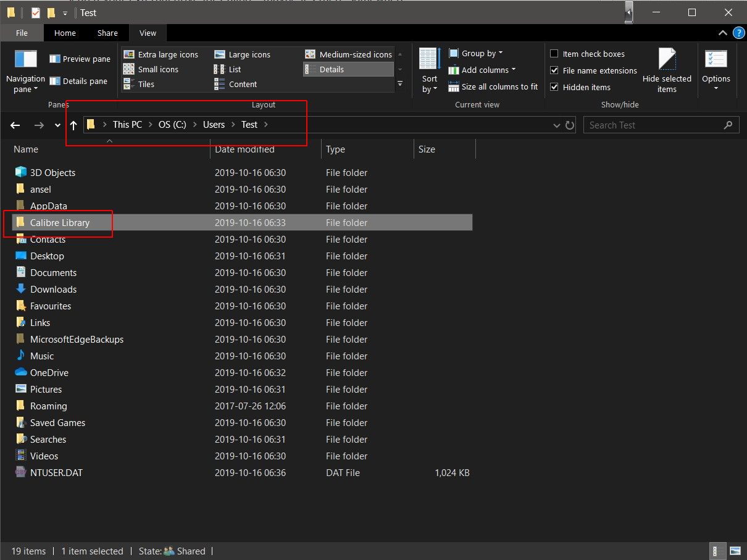The width and height of the screenshot is (747, 560).
Task: Switch to the Share ribbon tab
Action: (x=107, y=33)
